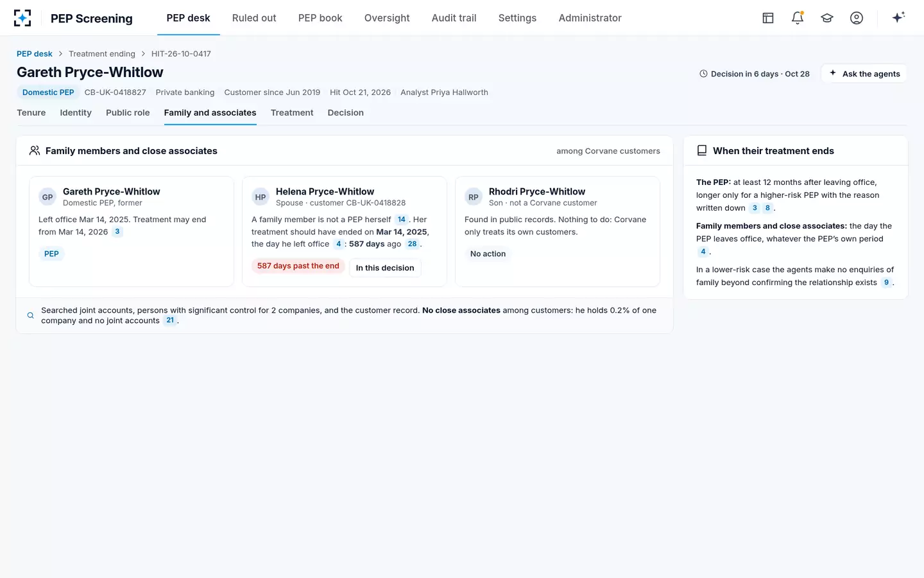Click the search magnifier icon in footnote
This screenshot has height=578, width=924.
coord(30,315)
